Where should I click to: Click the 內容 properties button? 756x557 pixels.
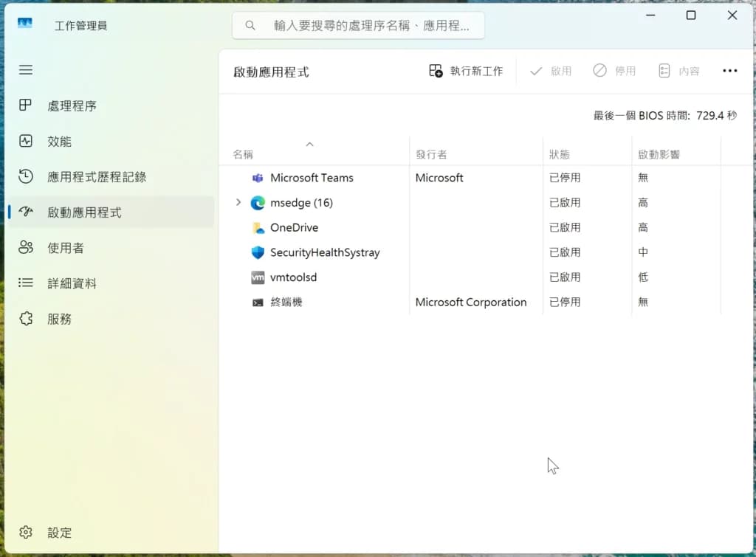(x=679, y=72)
